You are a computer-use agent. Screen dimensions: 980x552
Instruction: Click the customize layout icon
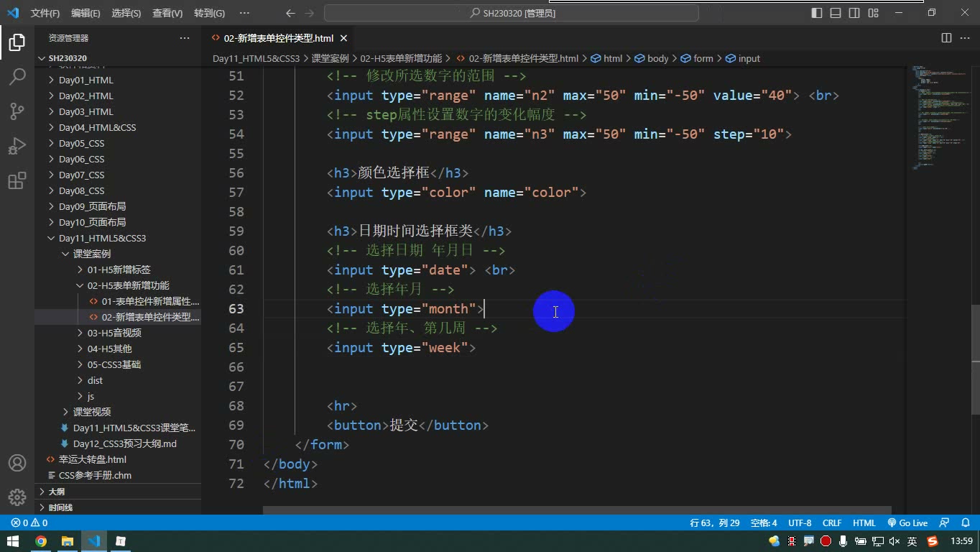pos(874,13)
